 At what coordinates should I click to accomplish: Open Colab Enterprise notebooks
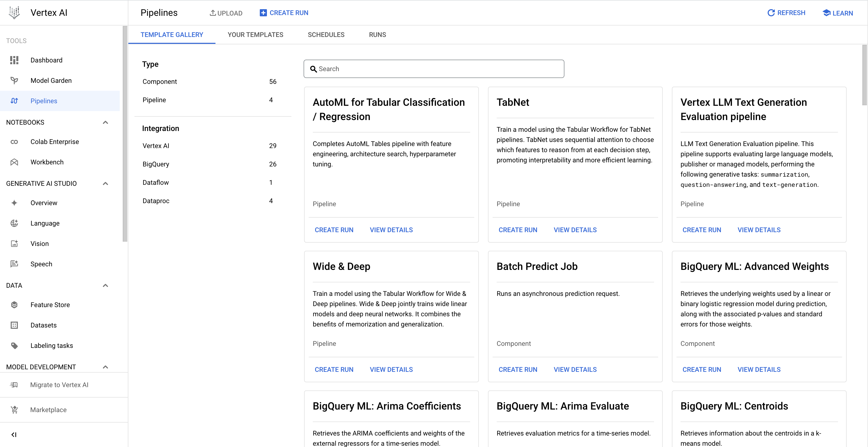(55, 141)
